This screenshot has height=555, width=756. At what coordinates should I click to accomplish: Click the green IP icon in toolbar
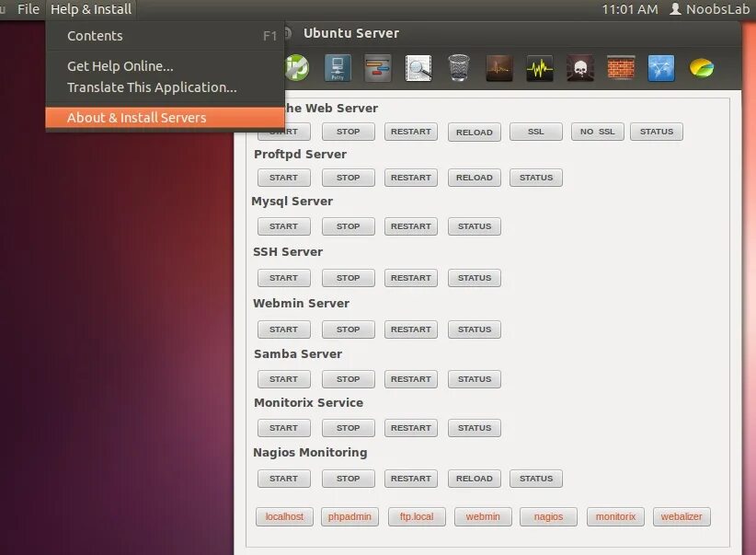(297, 67)
